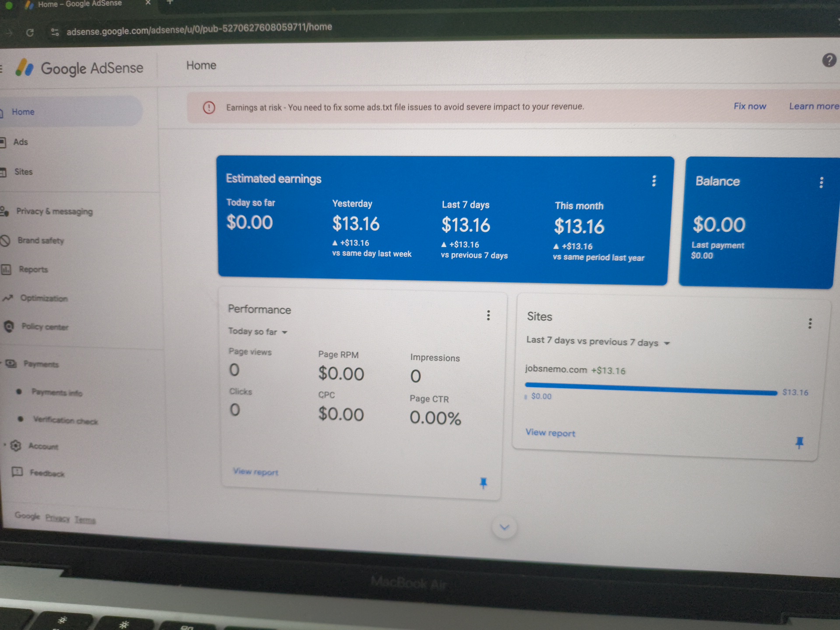Open Optimization in the sidebar
Image resolution: width=840 pixels, height=630 pixels.
44,298
